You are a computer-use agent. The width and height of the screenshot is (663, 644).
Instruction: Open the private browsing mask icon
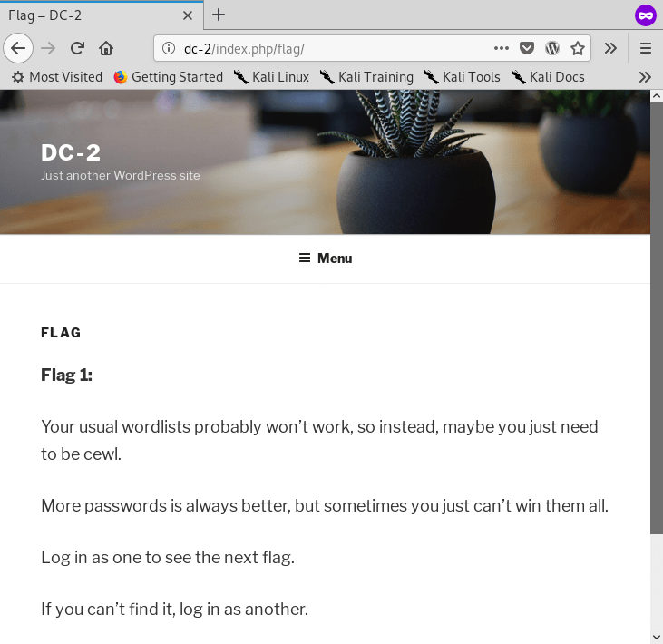click(645, 15)
